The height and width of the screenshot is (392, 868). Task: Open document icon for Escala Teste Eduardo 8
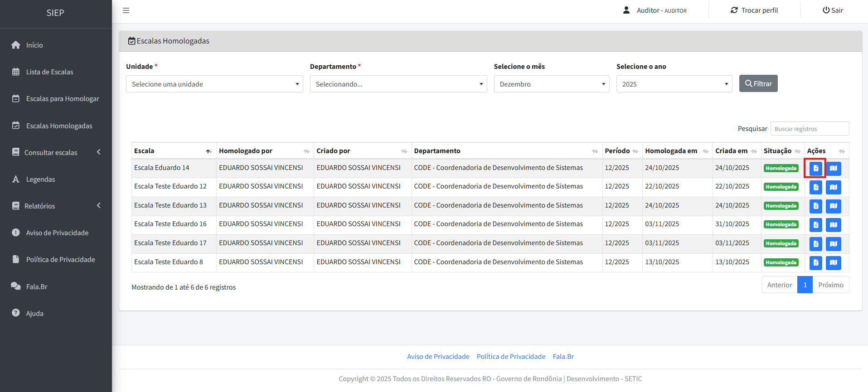(x=815, y=262)
